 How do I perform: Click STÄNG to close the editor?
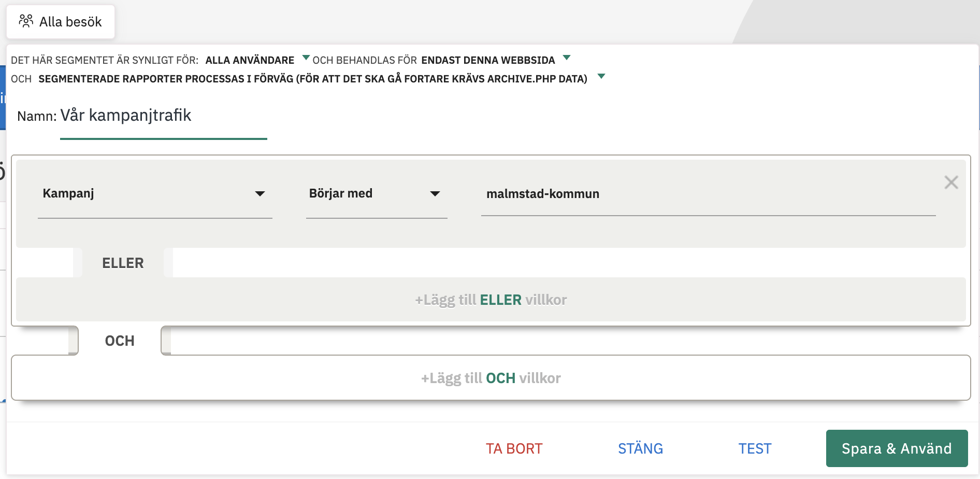pyautogui.click(x=640, y=448)
